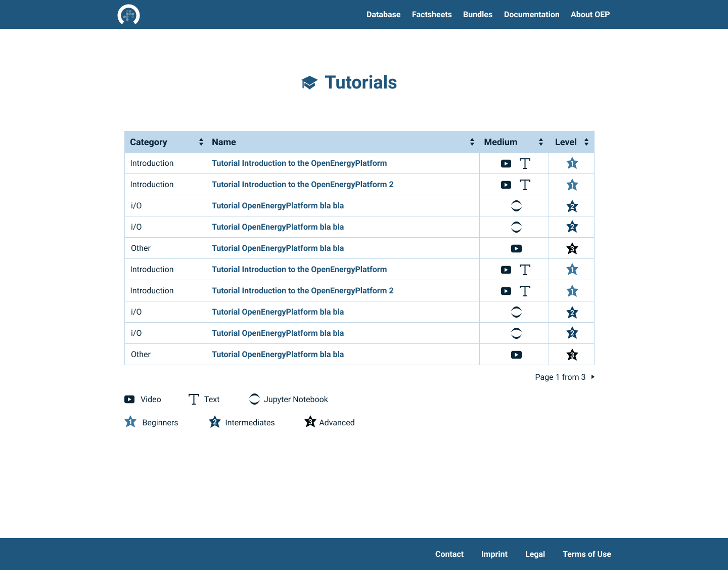728x570 pixels.
Task: Click video icon in sixth table row
Action: click(506, 270)
